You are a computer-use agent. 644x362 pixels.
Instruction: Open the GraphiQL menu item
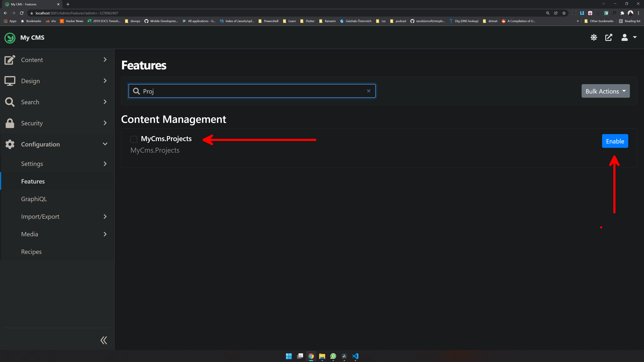pyautogui.click(x=34, y=199)
